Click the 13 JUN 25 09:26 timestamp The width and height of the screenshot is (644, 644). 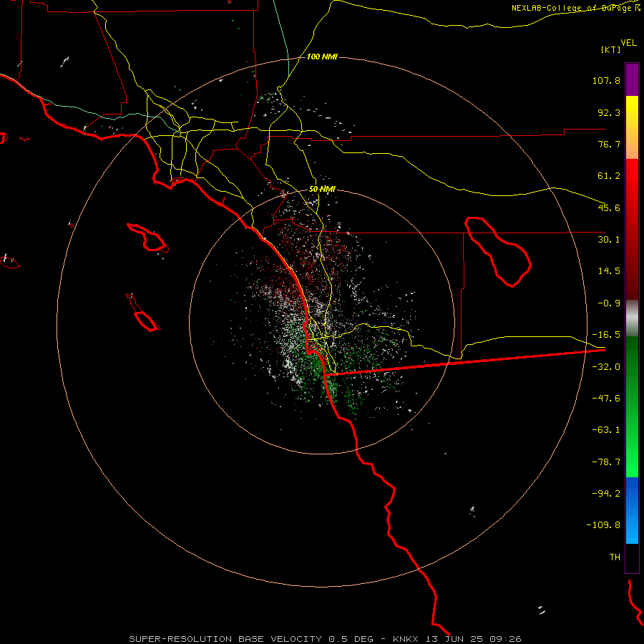click(474, 639)
